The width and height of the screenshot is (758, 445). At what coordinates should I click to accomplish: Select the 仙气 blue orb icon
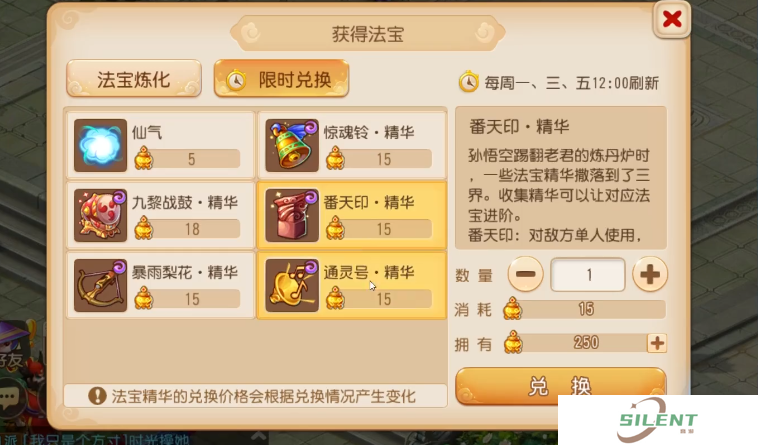(101, 145)
